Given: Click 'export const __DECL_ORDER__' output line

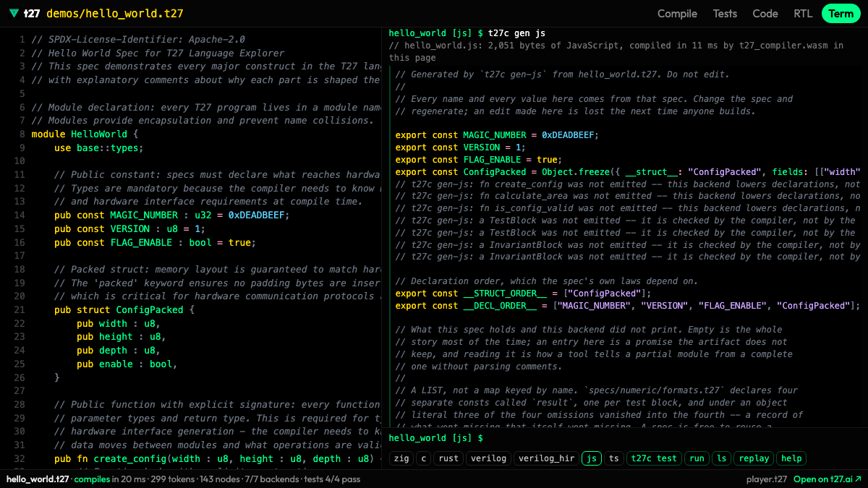Looking at the screenshot, I should [x=628, y=306].
